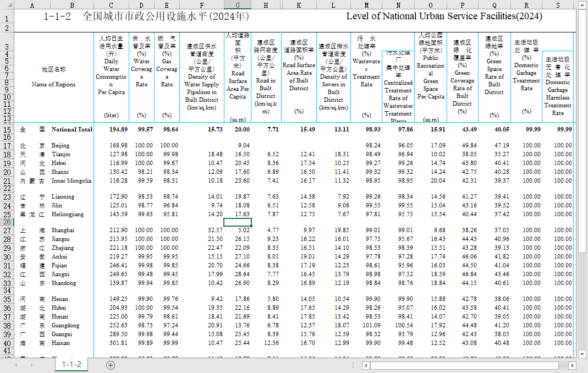The height and width of the screenshot is (373, 588).
Task: Click the tab bar split handle dots
Action: click(x=352, y=365)
